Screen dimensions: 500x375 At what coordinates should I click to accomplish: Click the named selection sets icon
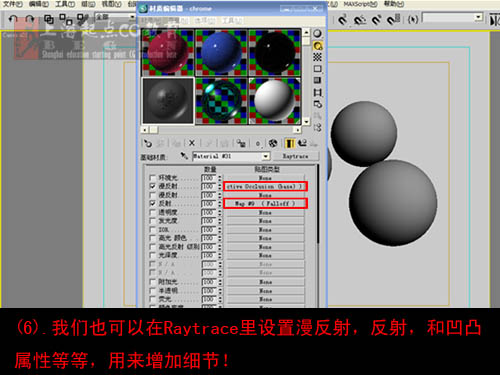pyautogui.click(x=413, y=20)
